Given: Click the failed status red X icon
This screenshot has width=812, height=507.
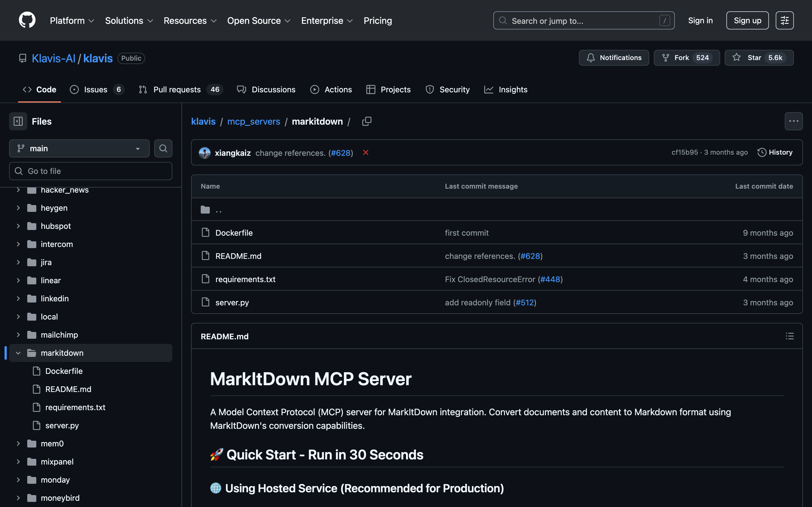Looking at the screenshot, I should coord(366,153).
